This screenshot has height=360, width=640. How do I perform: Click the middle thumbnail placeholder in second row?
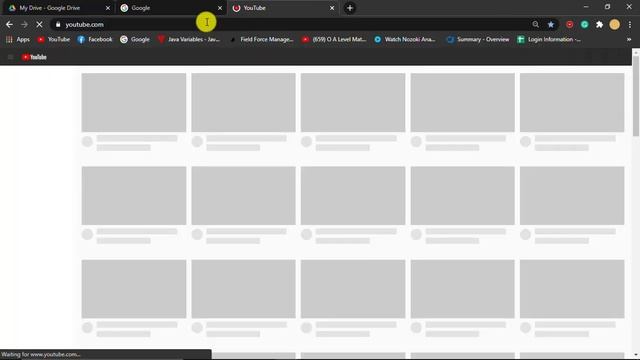[353, 196]
